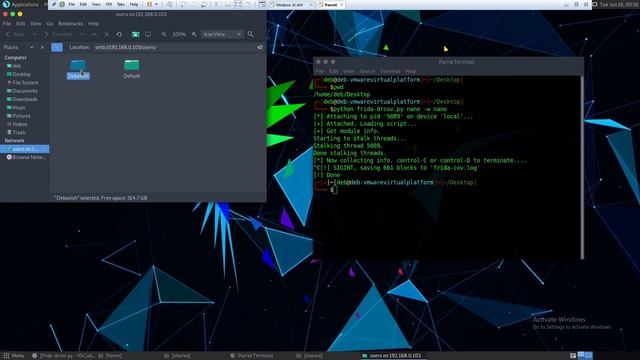Open Help menu in file manager

click(93, 24)
